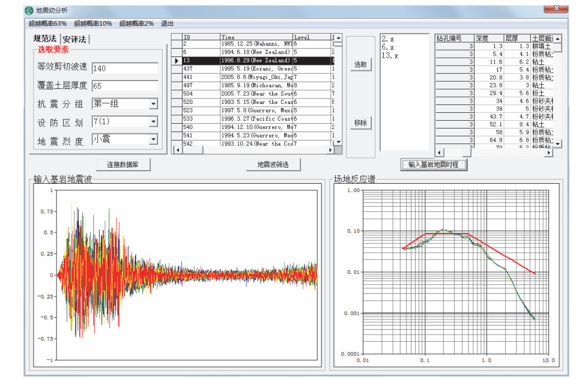The height and width of the screenshot is (379, 588).
Task: Click the row indicator arrow beside ID 13
Action: pyautogui.click(x=177, y=61)
